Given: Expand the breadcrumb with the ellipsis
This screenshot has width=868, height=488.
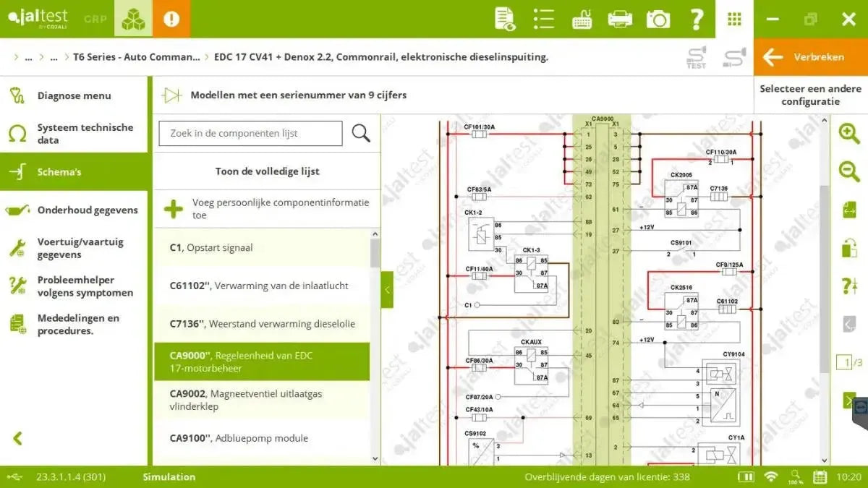Looking at the screenshot, I should (29, 56).
